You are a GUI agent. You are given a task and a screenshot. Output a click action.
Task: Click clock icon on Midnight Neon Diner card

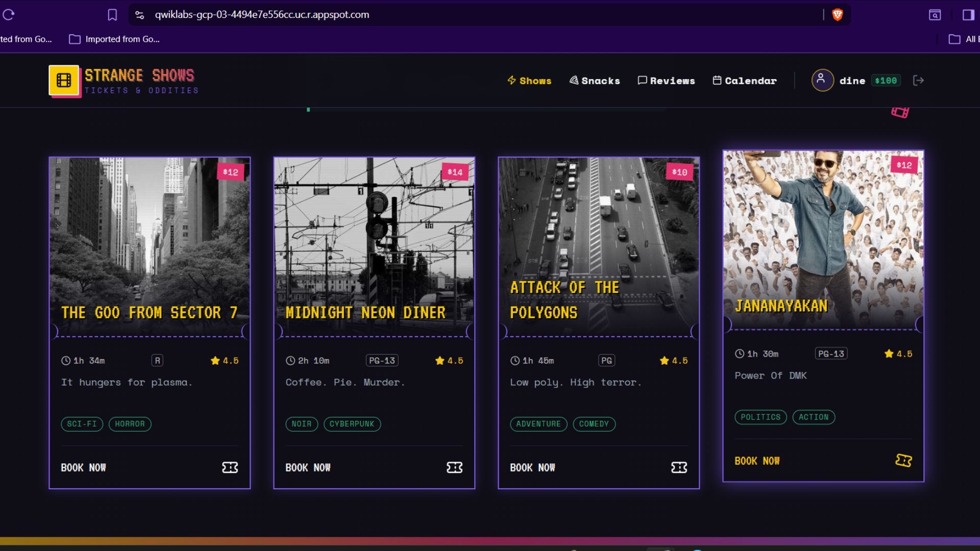tap(290, 361)
